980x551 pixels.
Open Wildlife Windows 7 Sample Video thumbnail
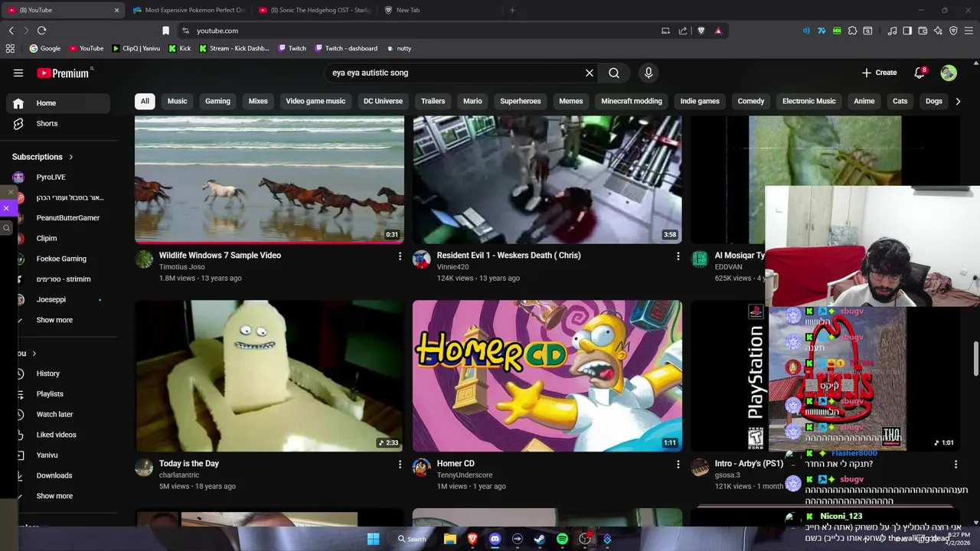point(269,179)
